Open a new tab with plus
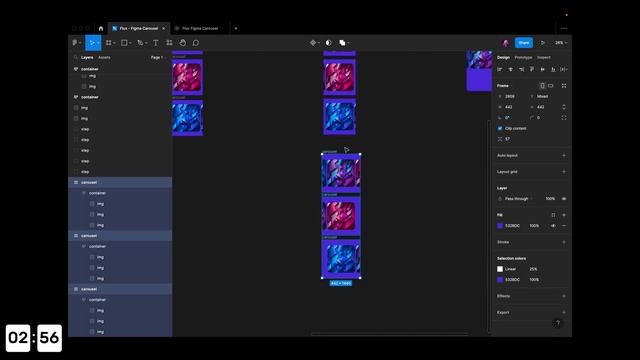Screen dimensions: 640x360 236,28
